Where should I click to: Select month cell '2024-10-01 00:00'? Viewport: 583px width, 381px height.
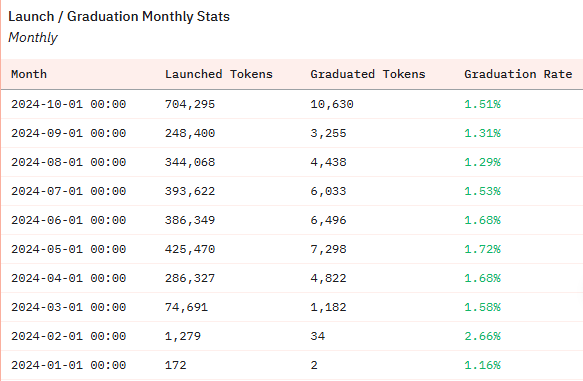[69, 104]
